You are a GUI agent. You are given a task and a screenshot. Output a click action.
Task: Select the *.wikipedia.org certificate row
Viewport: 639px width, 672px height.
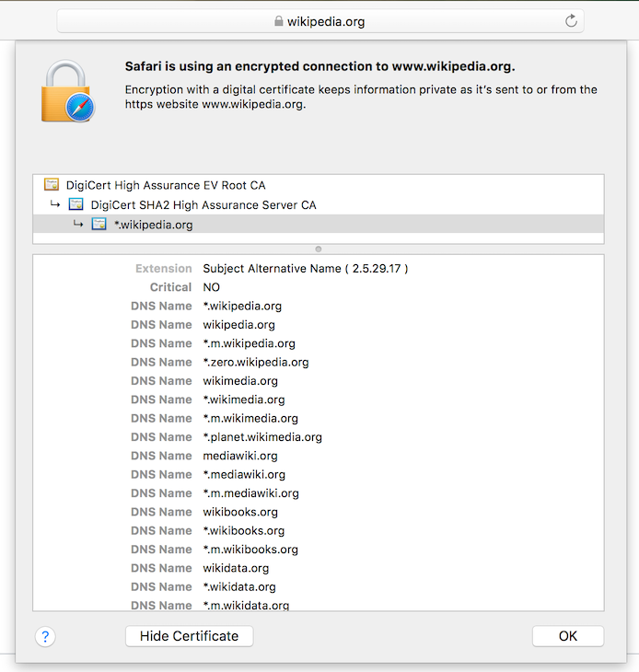pos(319,224)
